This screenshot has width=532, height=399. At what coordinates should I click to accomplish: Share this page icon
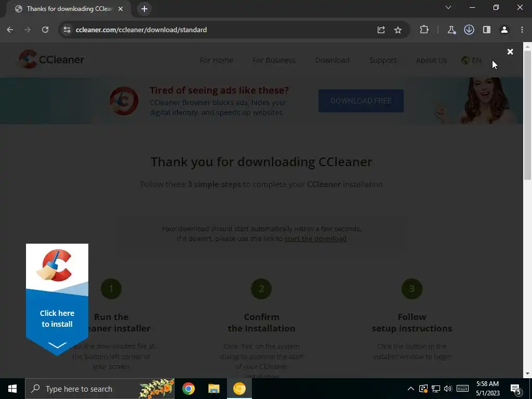pos(381,30)
